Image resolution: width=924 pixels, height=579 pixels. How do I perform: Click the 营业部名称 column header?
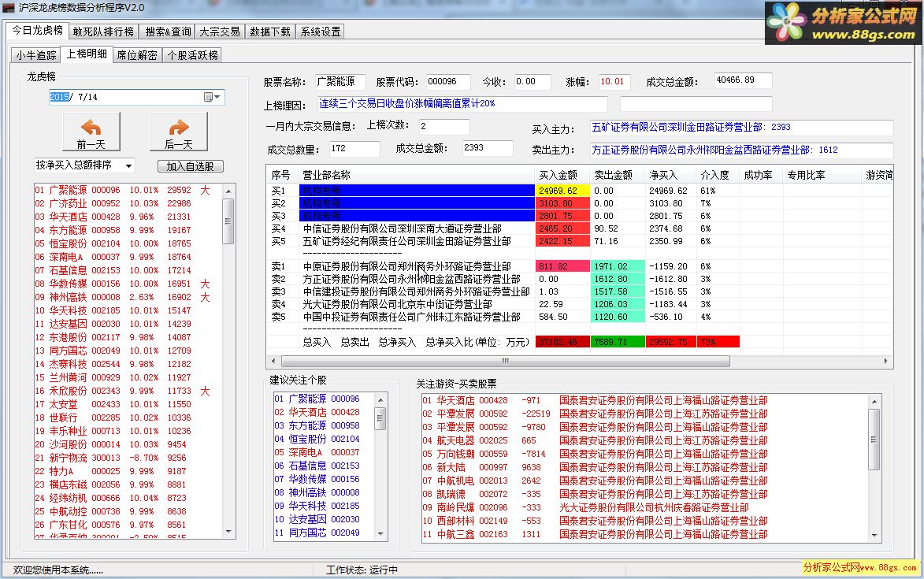pos(416,175)
